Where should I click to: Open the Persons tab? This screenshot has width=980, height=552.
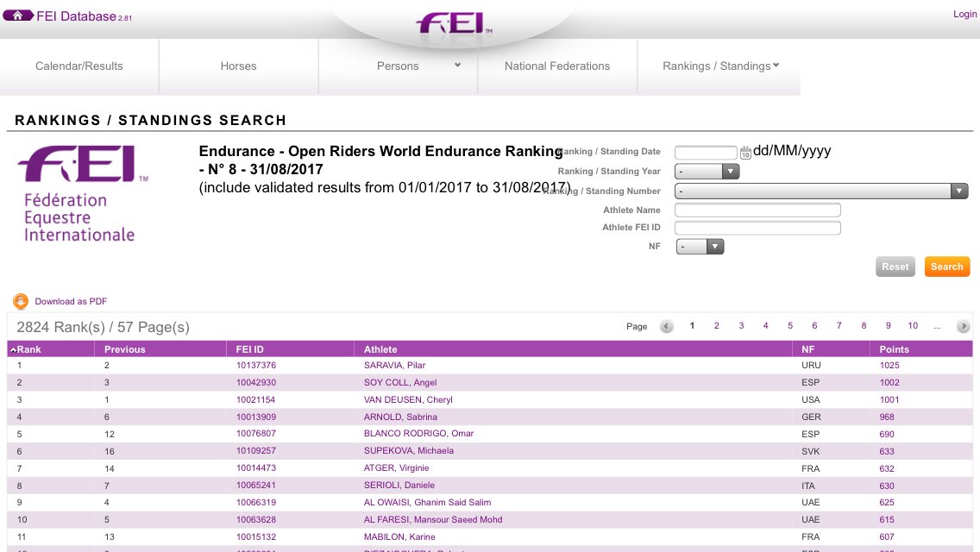[398, 66]
